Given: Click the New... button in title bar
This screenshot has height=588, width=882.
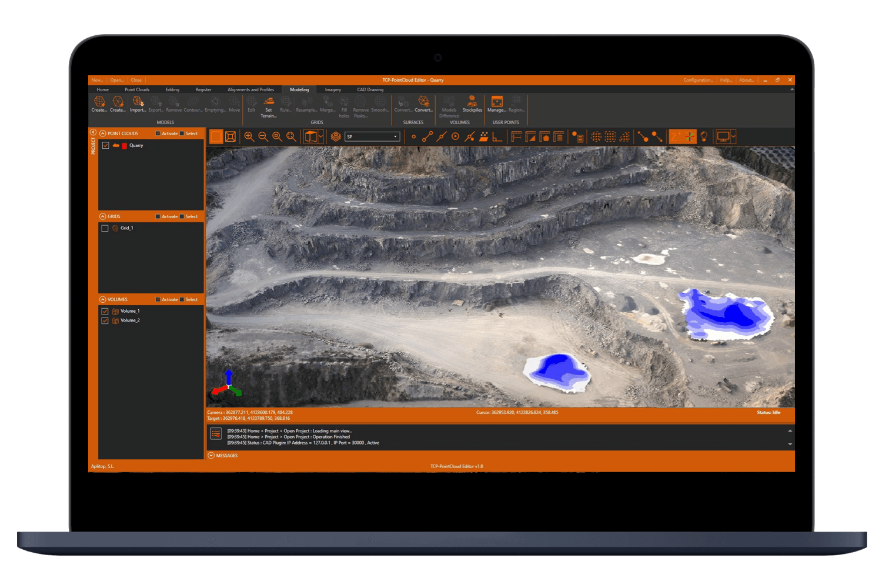Looking at the screenshot, I should (x=97, y=80).
